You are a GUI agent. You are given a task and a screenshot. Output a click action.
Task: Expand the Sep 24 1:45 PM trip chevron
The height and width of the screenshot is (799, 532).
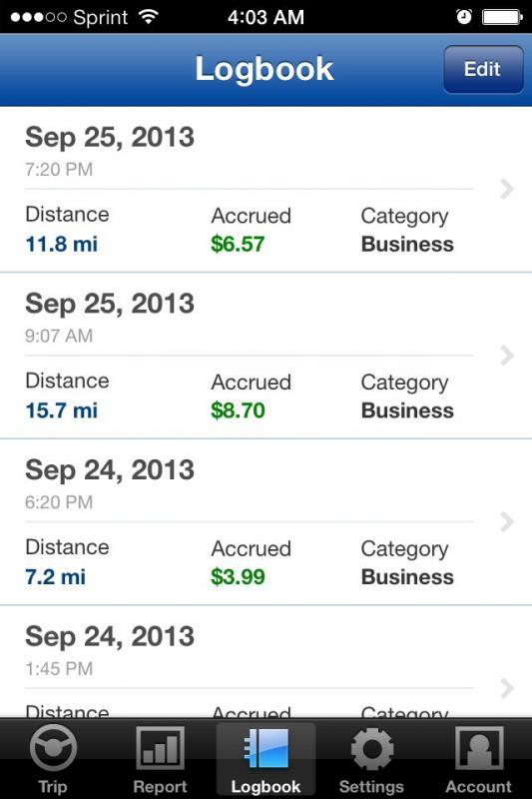[506, 688]
